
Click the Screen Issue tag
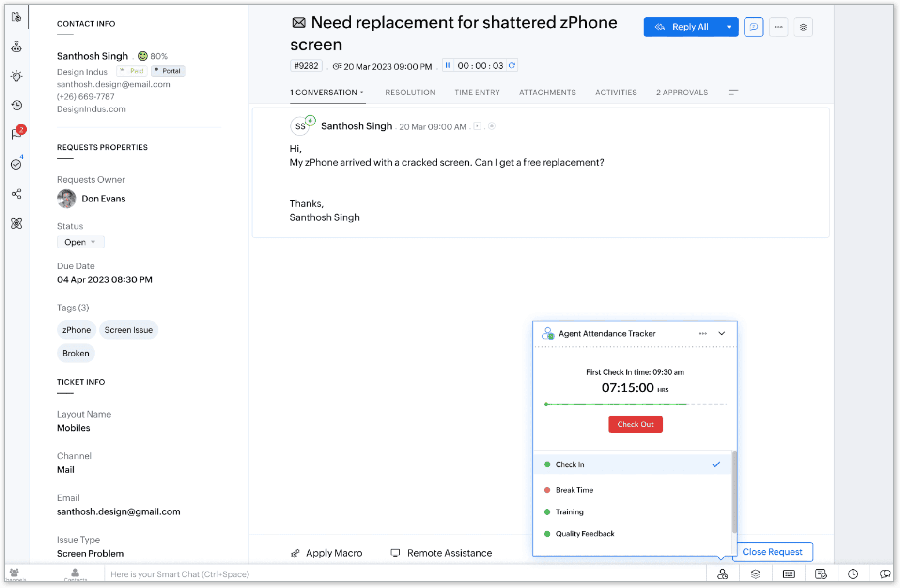coord(128,330)
